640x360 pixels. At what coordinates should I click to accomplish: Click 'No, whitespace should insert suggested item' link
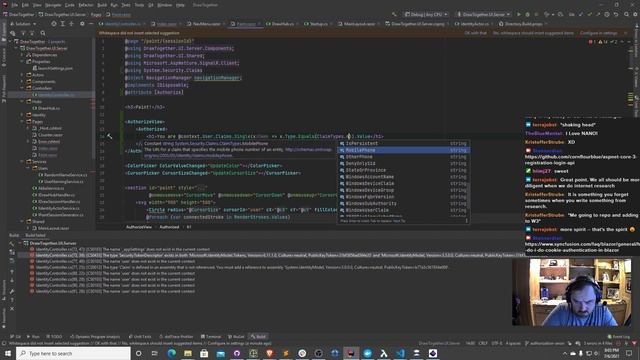pos(533,33)
